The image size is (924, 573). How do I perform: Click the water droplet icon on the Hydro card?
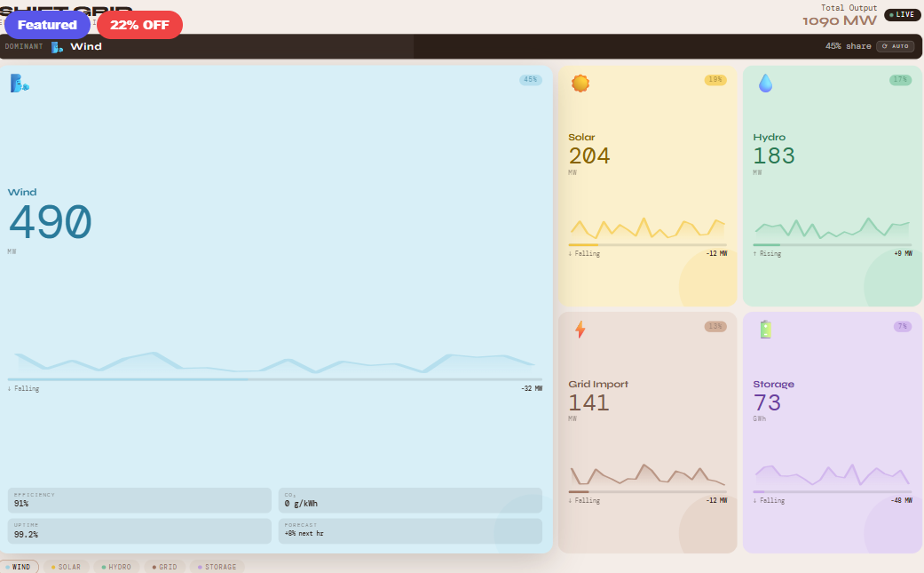[x=764, y=83]
